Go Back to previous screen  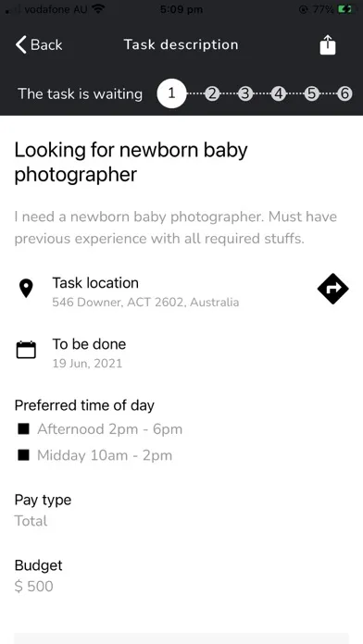coord(39,44)
